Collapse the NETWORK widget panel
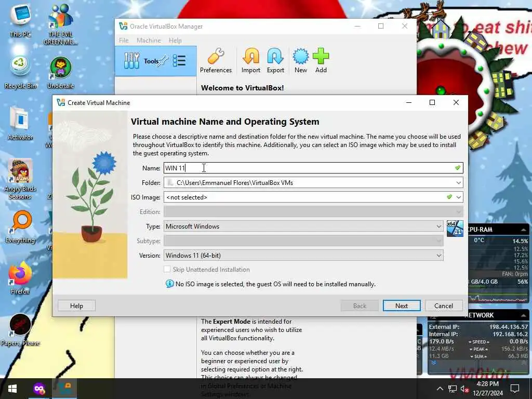Viewport: 532px width, 399px height. (x=523, y=315)
